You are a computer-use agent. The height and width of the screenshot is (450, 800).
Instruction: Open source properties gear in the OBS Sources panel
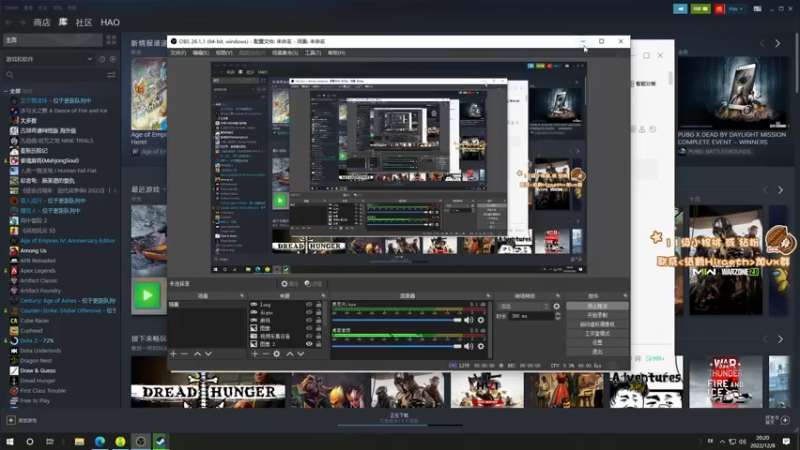pos(277,354)
